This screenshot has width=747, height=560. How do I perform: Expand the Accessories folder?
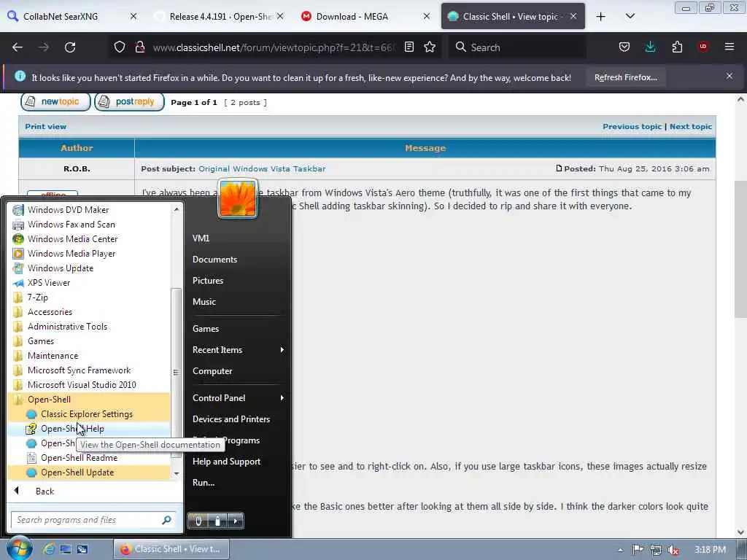[89, 312]
